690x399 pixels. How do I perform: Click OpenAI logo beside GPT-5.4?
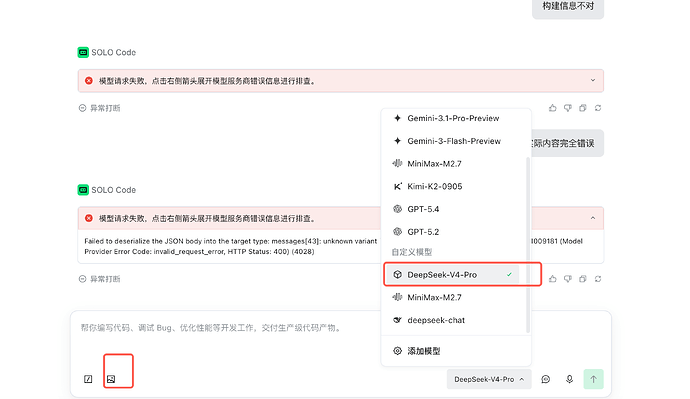pos(397,209)
